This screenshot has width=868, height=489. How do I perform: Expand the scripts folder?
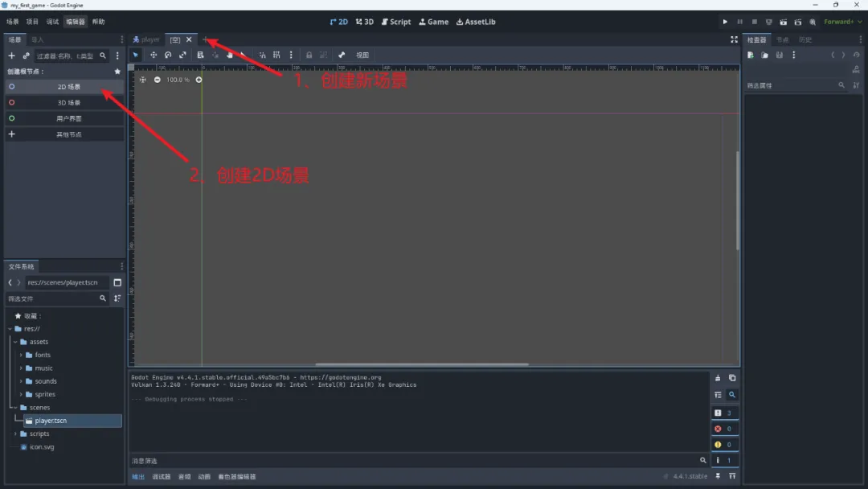point(15,434)
